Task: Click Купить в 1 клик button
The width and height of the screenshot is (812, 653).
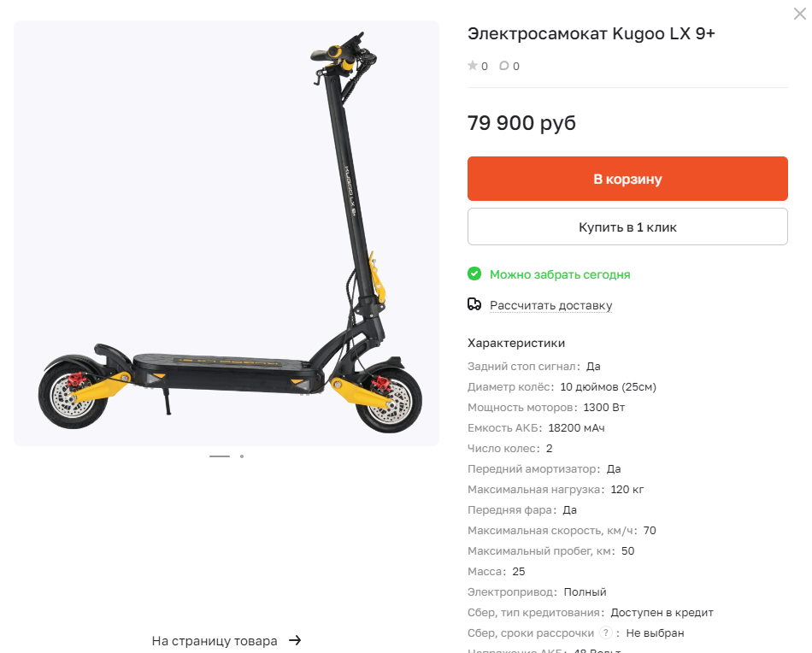Action: [x=627, y=226]
